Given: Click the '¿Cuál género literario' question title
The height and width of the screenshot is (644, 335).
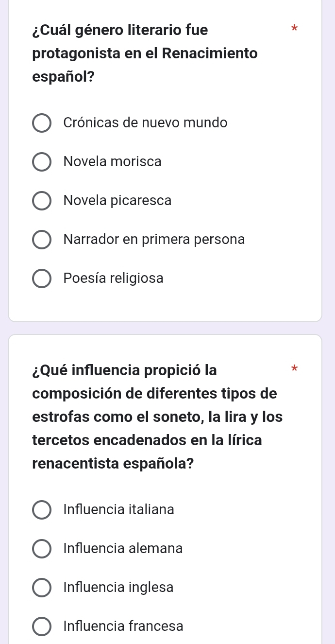Looking at the screenshot, I should (x=145, y=53).
